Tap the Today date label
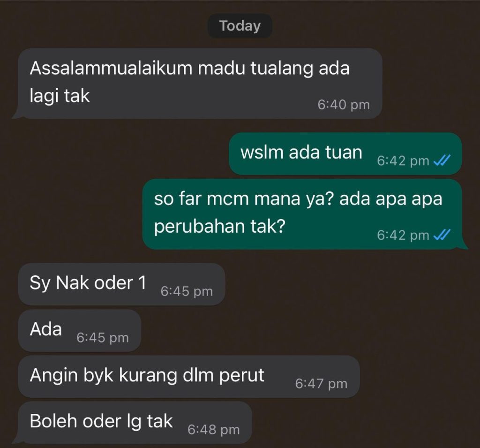 click(x=240, y=26)
